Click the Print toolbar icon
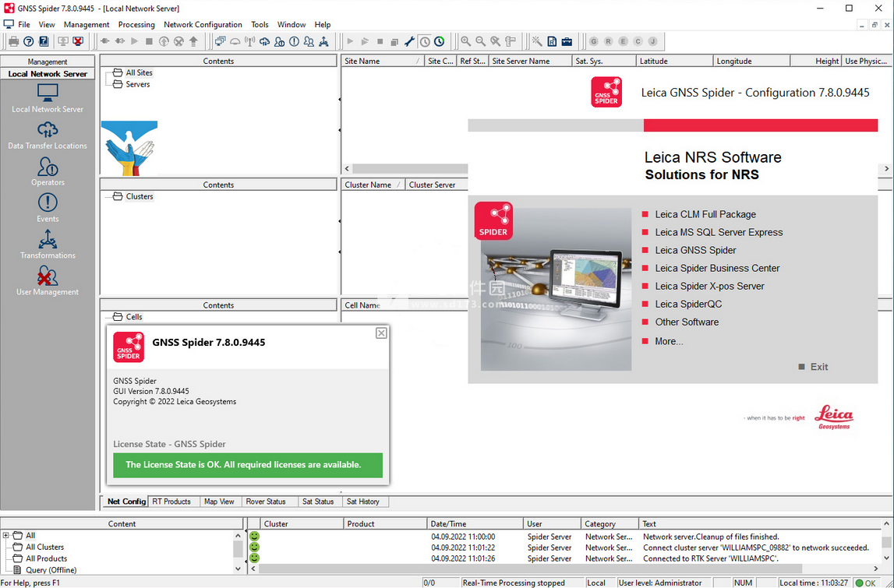894x588 pixels. (14, 41)
